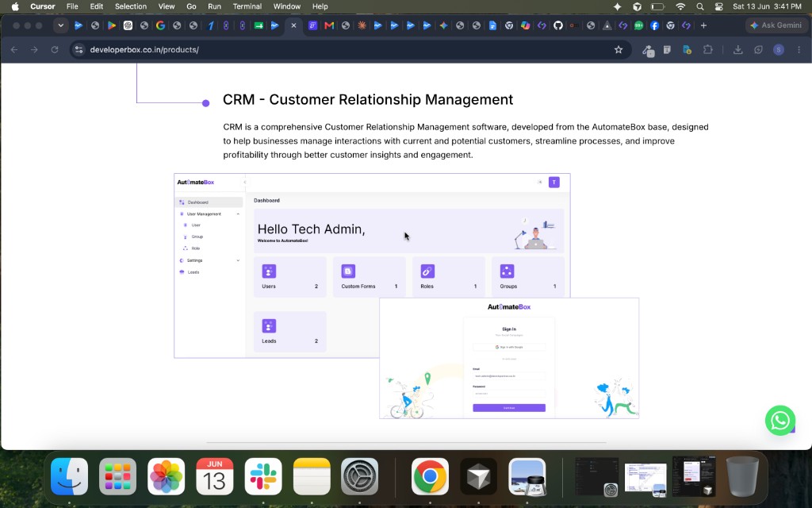Open a new browser tab with plus

(703, 25)
